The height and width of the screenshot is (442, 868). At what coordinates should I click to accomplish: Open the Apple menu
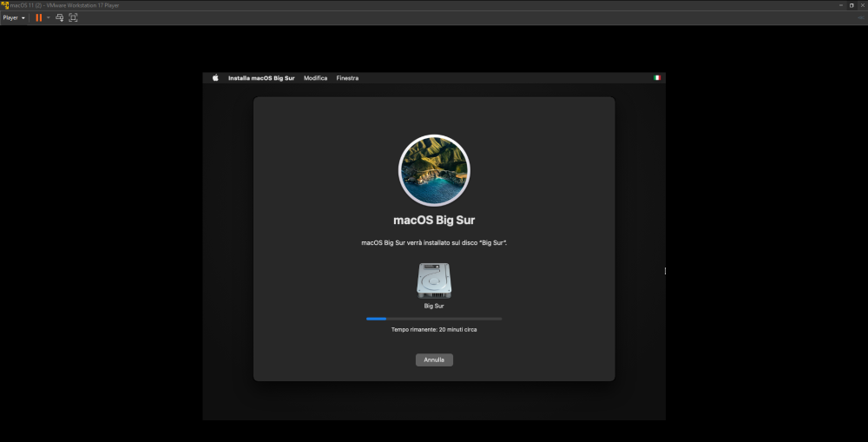[215, 78]
